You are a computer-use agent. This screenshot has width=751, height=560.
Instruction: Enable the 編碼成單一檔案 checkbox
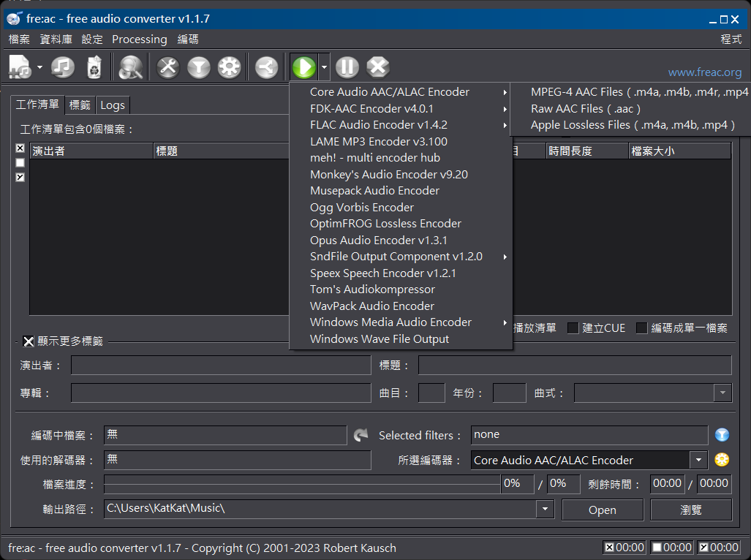641,328
